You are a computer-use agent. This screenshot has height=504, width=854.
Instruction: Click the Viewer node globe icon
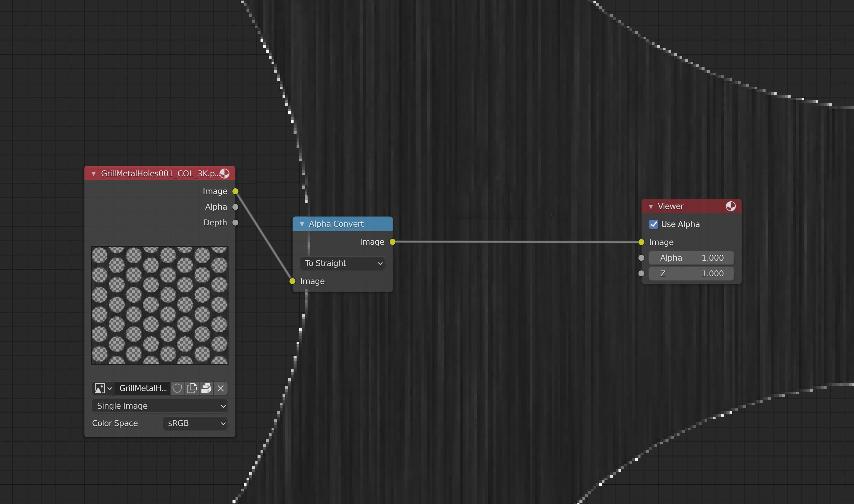click(731, 206)
